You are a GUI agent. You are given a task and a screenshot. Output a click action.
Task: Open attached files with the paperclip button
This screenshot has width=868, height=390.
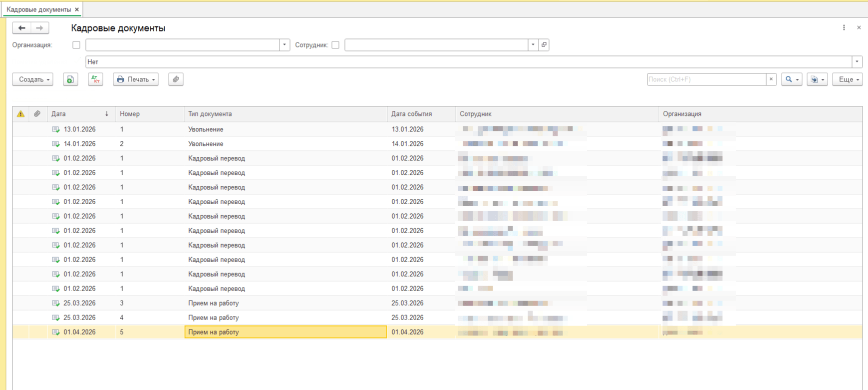176,79
